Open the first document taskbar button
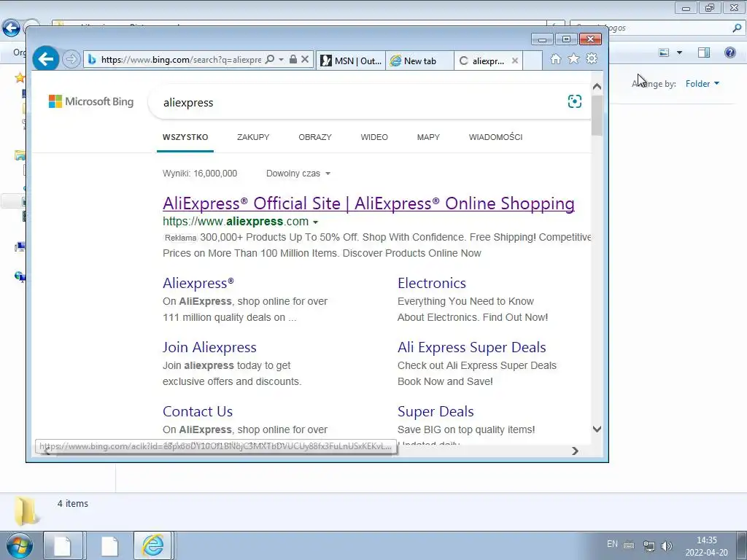 63,545
